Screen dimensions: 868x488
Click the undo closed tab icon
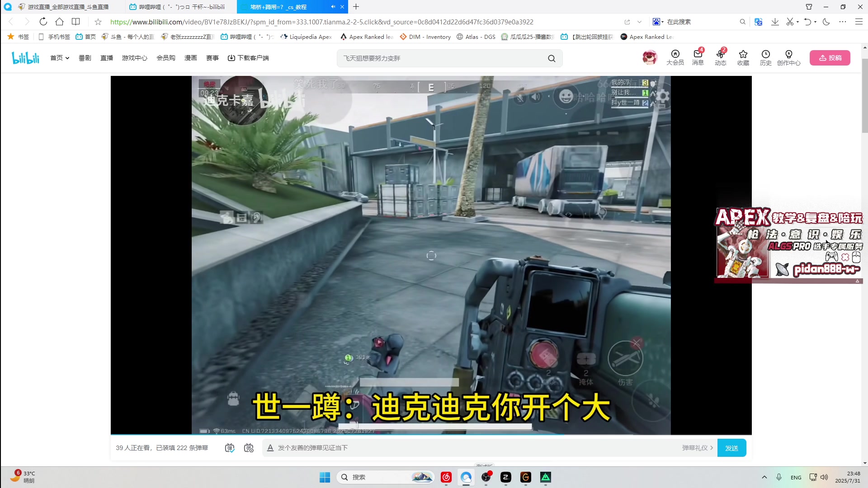(x=808, y=22)
